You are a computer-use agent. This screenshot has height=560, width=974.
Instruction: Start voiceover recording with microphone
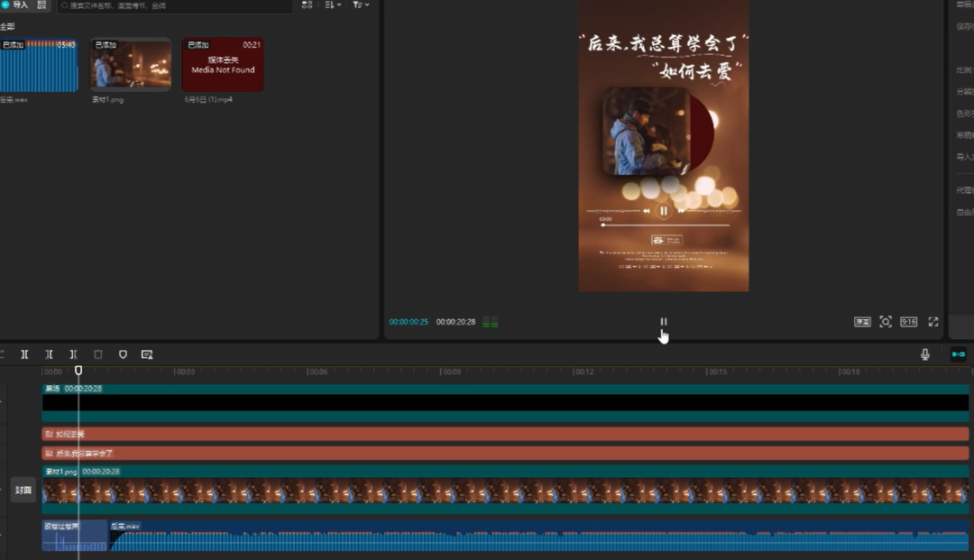coord(925,353)
